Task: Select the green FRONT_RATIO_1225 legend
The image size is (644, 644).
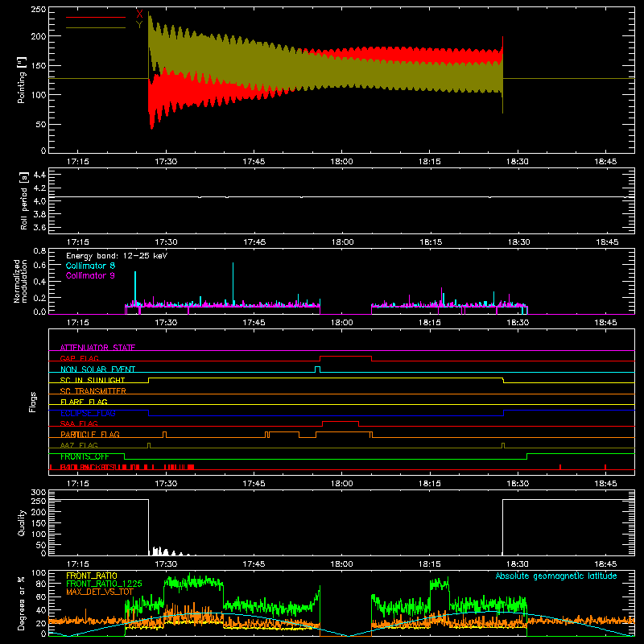Action: click(104, 584)
